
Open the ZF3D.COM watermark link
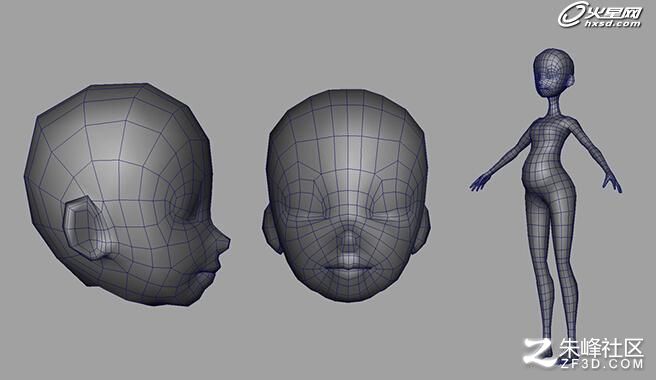pyautogui.click(x=601, y=363)
